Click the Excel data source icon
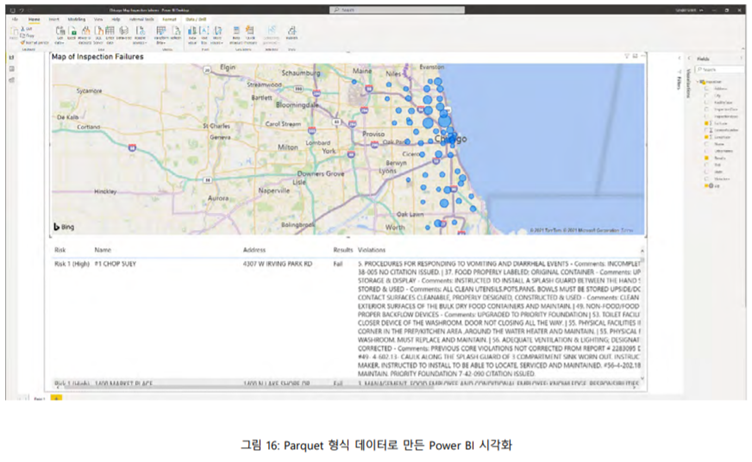The image size is (752, 462). click(72, 32)
